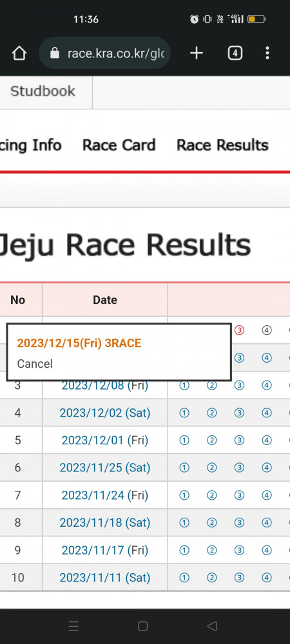The image size is (290, 644).
Task: Tap the Android home square button
Action: point(142,626)
